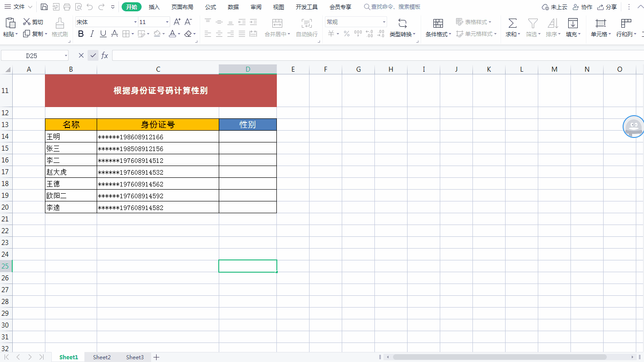The width and height of the screenshot is (644, 362).
Task: Open the 文件 file menu
Action: [18, 7]
